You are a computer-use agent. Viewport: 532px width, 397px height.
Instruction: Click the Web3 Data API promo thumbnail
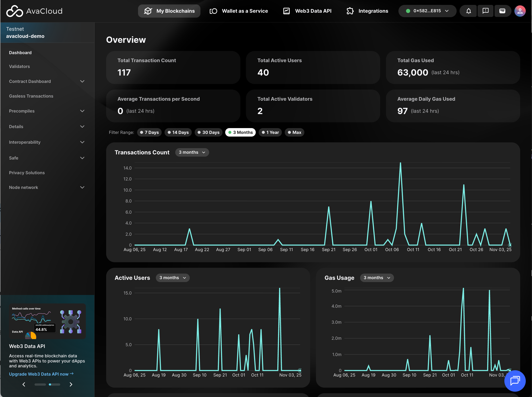pos(47,321)
